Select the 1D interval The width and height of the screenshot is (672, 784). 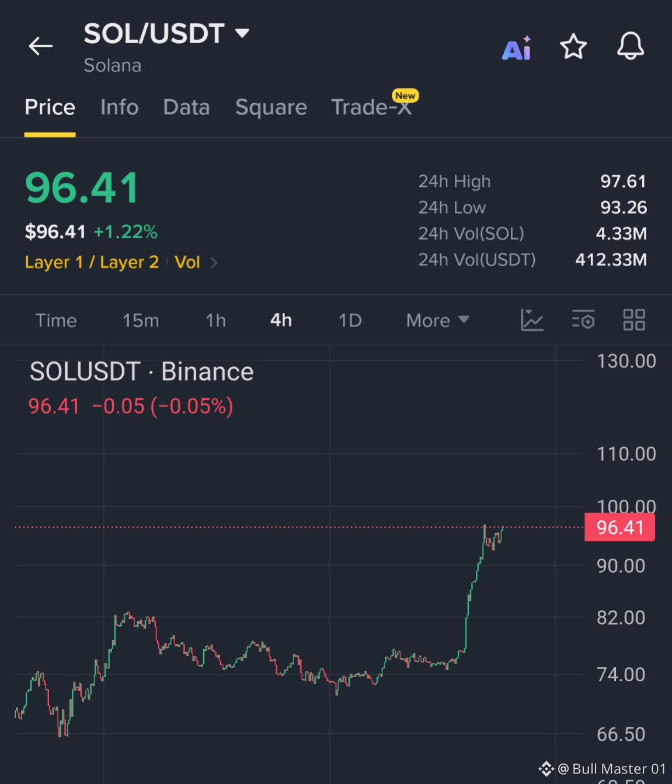click(x=350, y=320)
